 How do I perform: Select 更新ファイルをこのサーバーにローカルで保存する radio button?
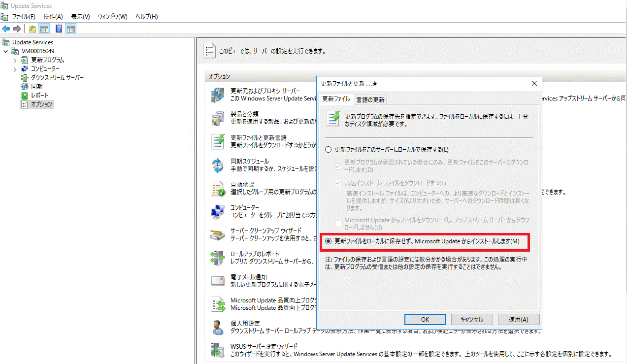coord(329,149)
